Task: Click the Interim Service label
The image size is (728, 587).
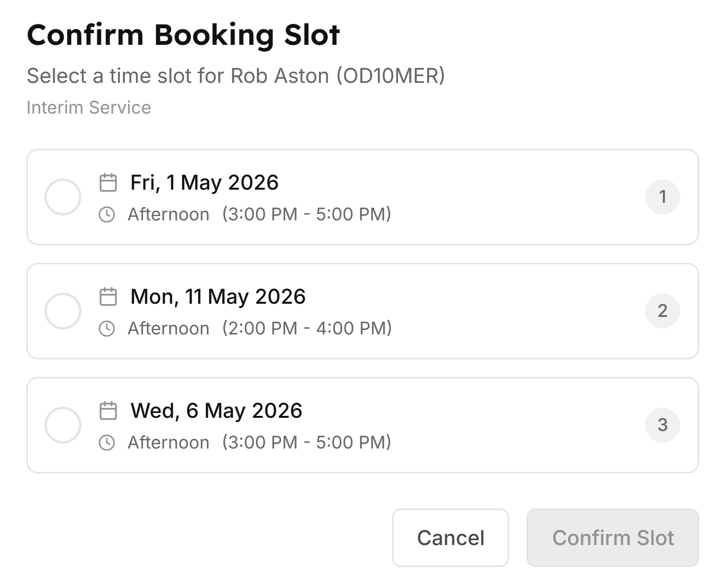Action: 89,107
